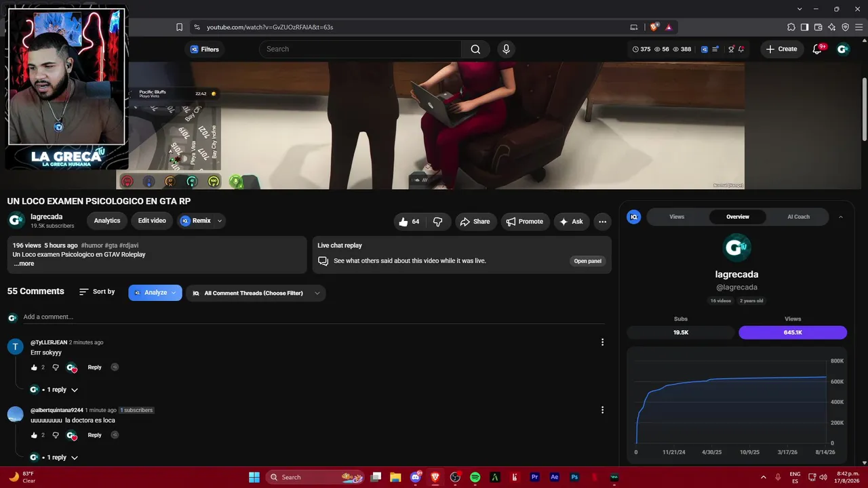This screenshot has height=488, width=868.
Task: Dislike the @albertquintana9244 comment
Action: 56,435
